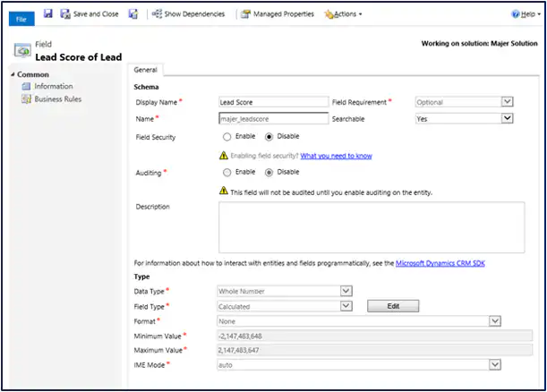Open the IME Mode dropdown
The width and height of the screenshot is (547, 392).
493,364
